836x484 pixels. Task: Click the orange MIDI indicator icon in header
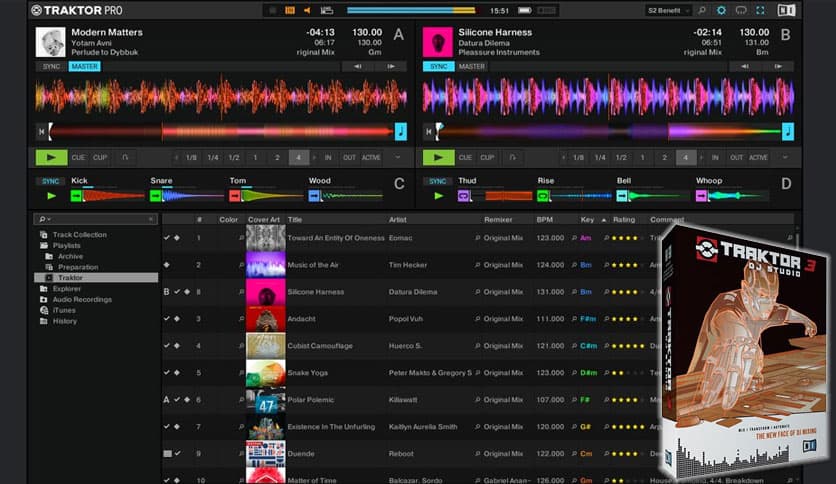tap(290, 10)
